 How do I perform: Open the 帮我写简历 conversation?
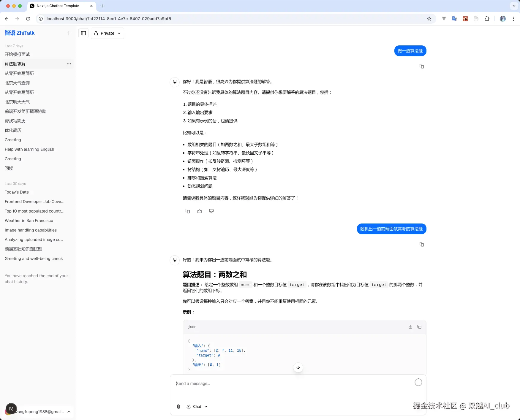tap(15, 121)
